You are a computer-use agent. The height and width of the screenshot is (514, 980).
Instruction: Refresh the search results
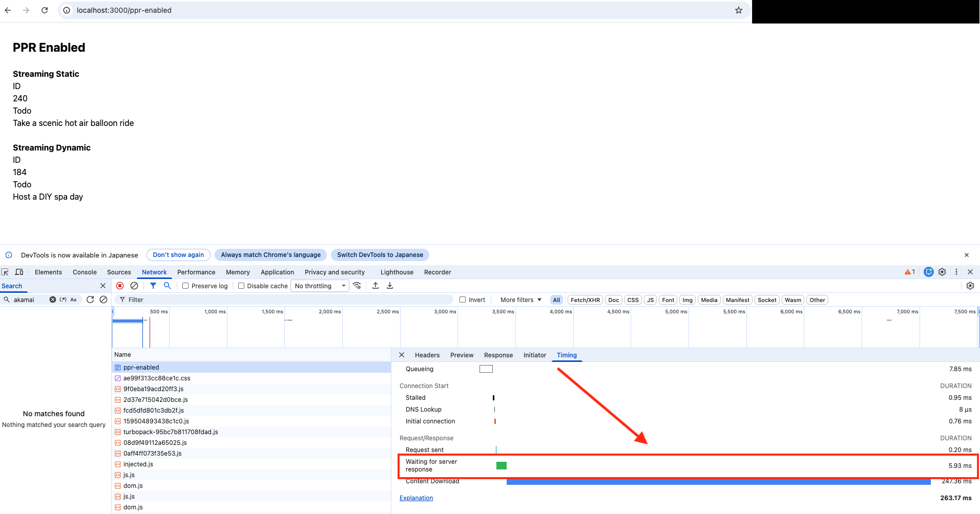coord(90,299)
